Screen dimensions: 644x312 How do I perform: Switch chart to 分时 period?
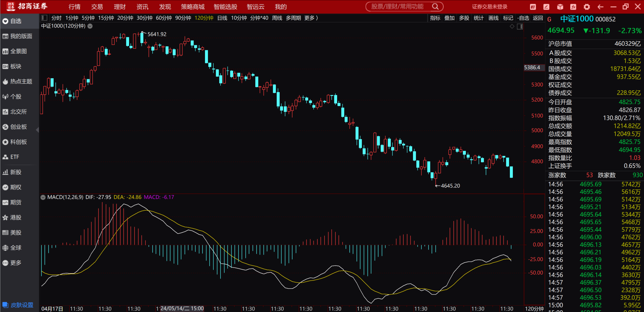56,18
